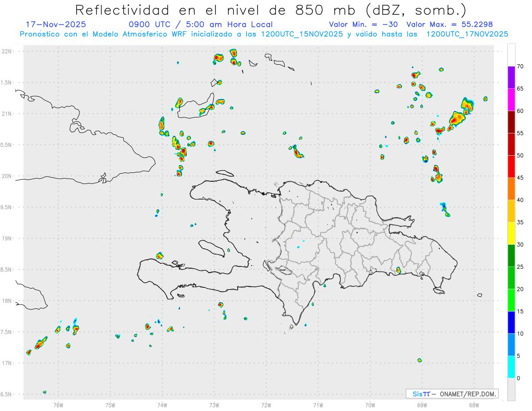532x411 pixels.
Task: Click the "18N" latitude axis label
Action: [8, 301]
